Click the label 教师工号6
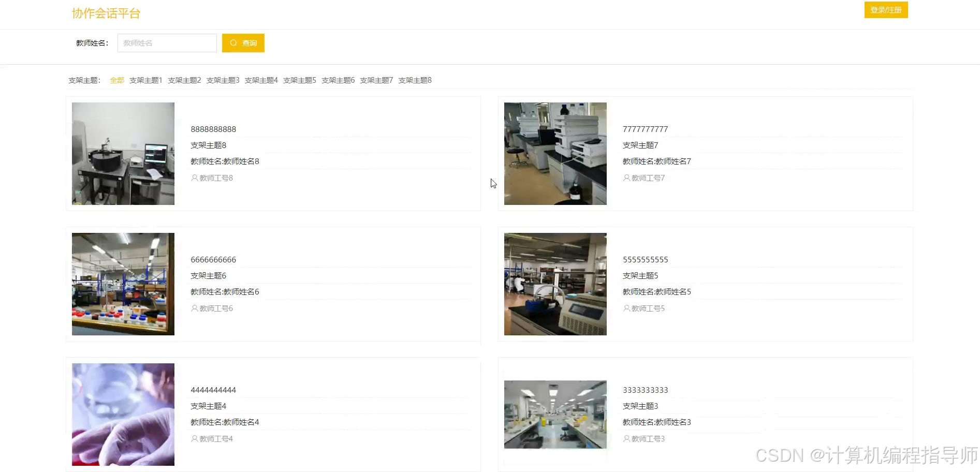The height and width of the screenshot is (472, 980). pyautogui.click(x=216, y=308)
